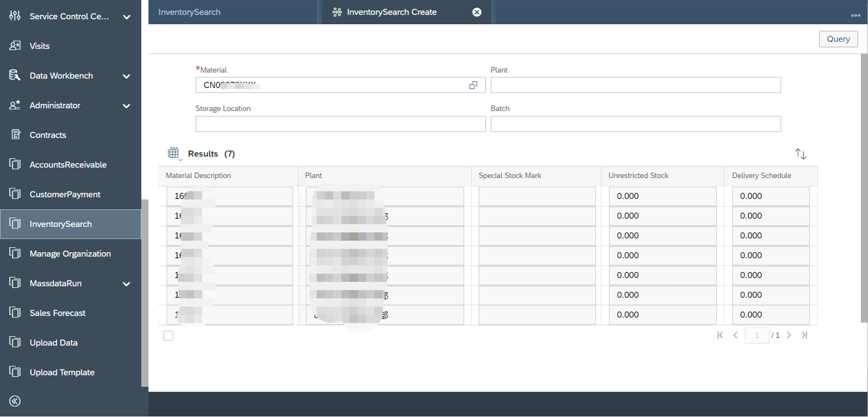Expand the Administrator section
The height and width of the screenshot is (417, 868).
pos(127,106)
